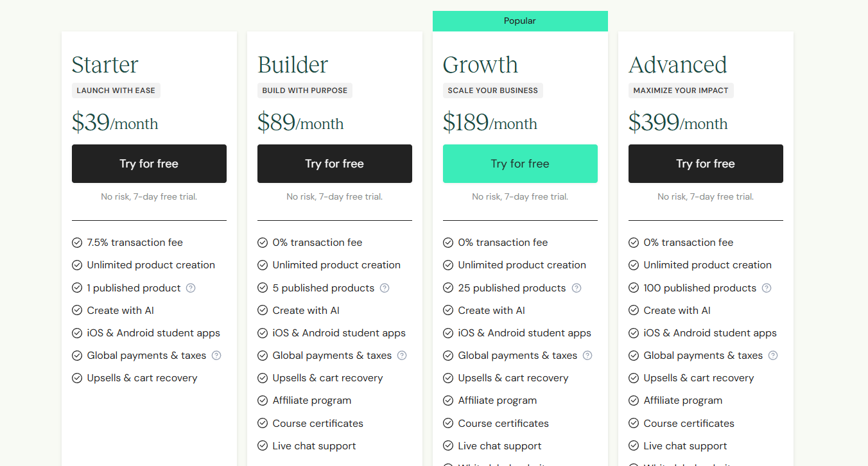Screen dimensions: 868x466
Task: Click help icon beside Starter's 1 published product
Action: [191, 288]
